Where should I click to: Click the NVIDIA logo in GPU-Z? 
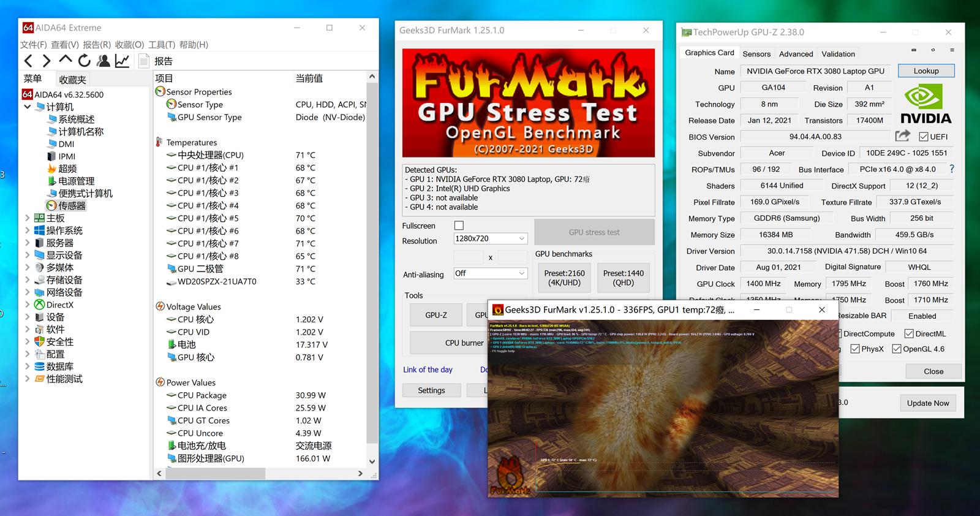coord(926,105)
